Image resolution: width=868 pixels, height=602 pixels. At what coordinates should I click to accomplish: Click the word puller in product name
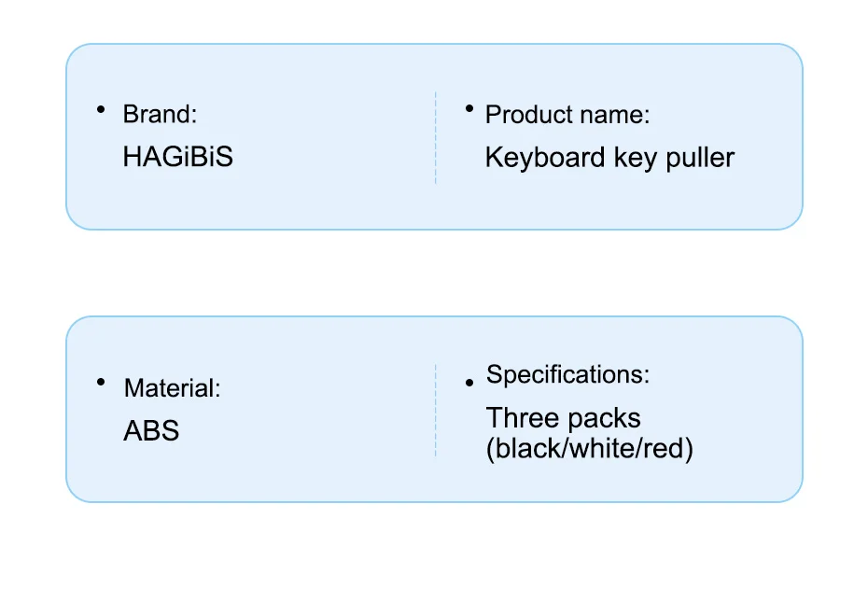[700, 157]
